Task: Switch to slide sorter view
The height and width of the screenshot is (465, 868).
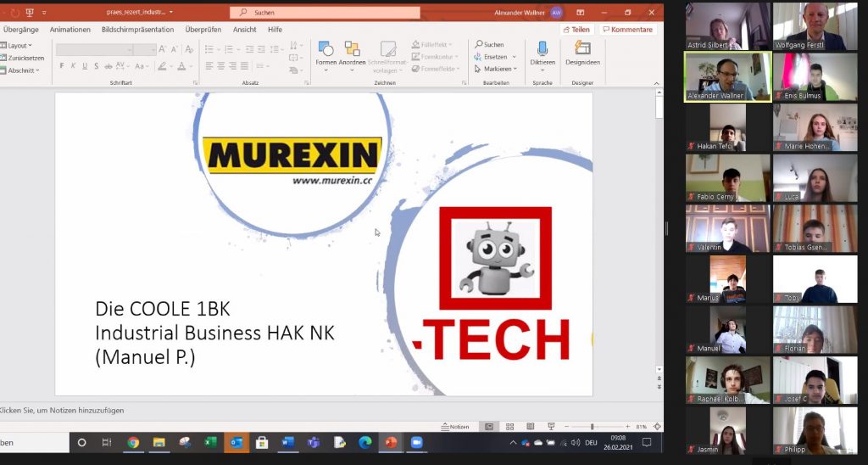Action: (x=509, y=427)
